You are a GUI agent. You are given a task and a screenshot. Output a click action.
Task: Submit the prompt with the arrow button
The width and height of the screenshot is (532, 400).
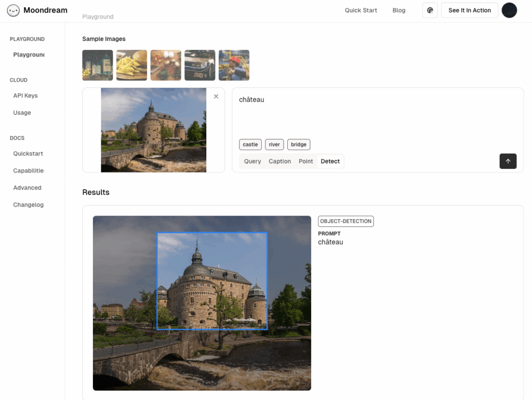(508, 161)
